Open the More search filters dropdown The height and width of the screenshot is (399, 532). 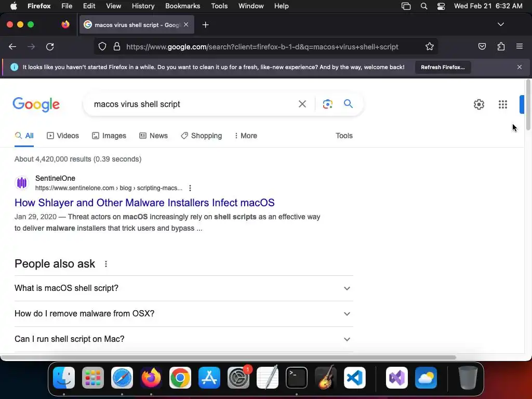246,136
